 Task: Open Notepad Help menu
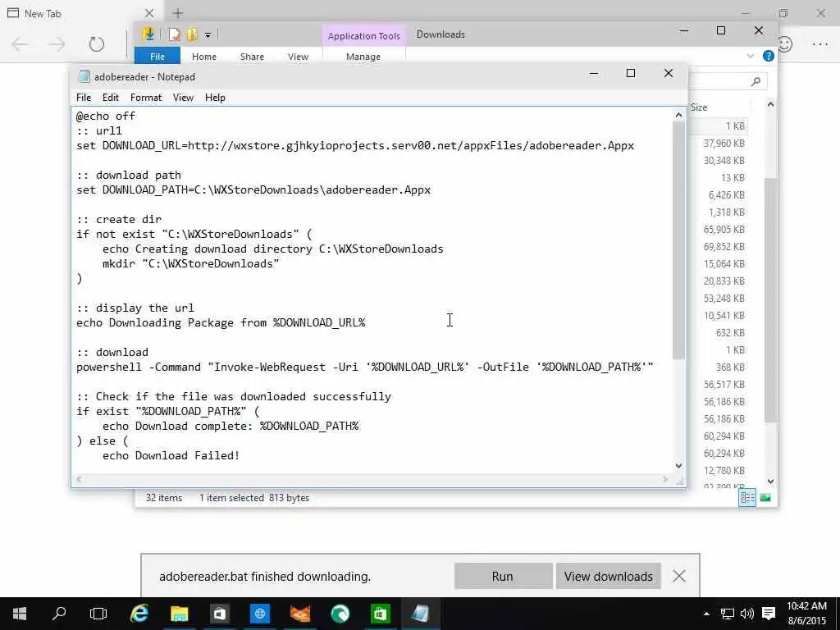[x=215, y=98]
